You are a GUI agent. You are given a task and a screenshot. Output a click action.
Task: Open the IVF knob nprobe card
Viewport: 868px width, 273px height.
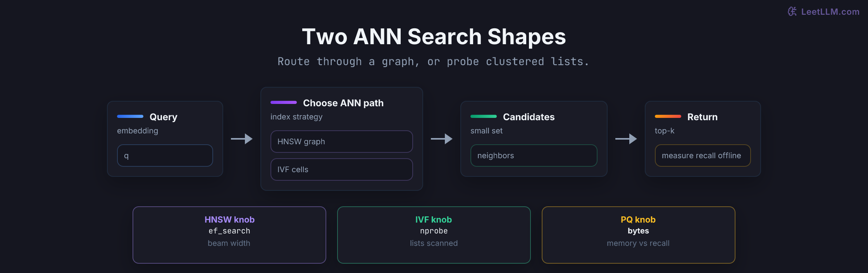tap(434, 235)
